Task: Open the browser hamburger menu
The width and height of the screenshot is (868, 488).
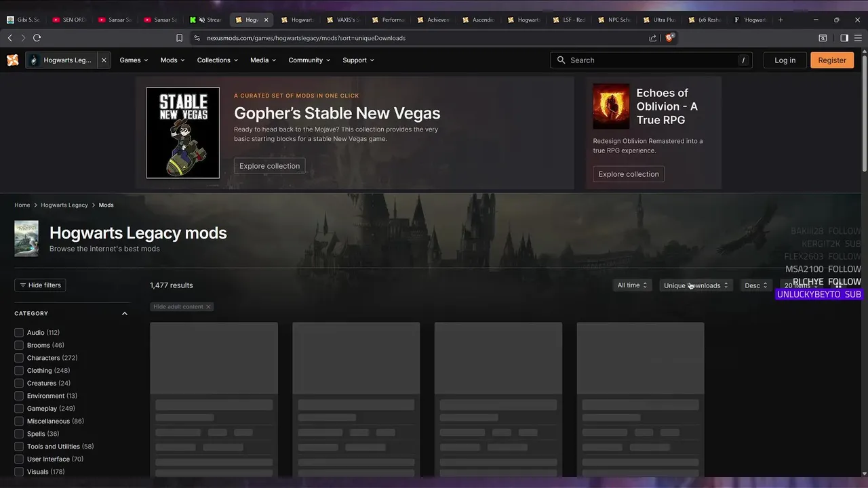Action: click(859, 38)
